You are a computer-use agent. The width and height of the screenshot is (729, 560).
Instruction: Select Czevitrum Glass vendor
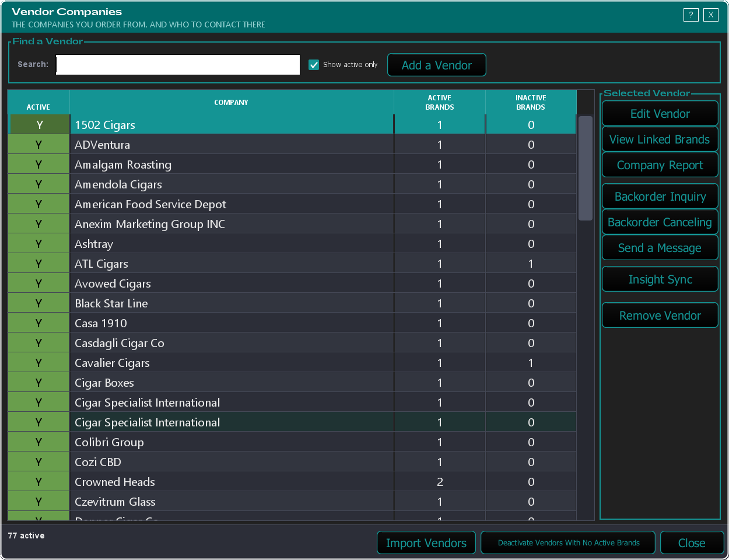tap(292, 502)
